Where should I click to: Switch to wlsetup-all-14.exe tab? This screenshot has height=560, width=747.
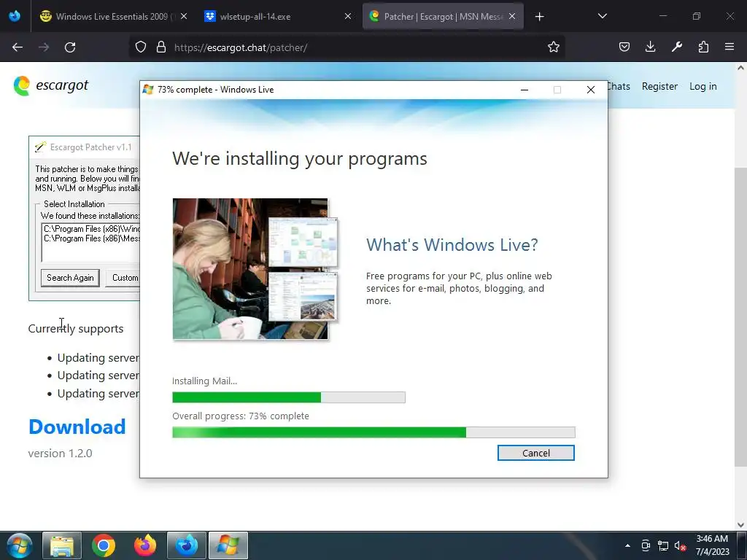(x=278, y=17)
